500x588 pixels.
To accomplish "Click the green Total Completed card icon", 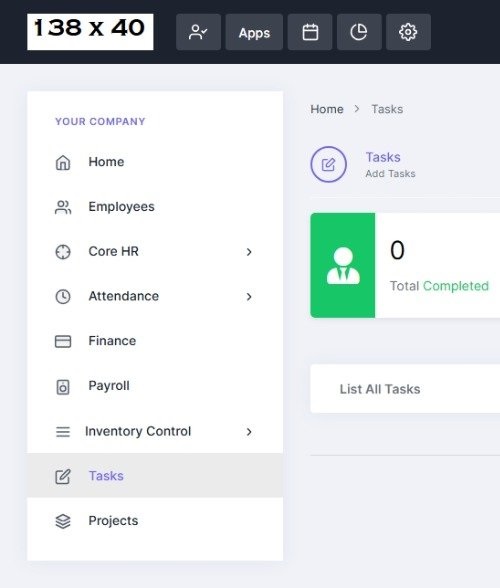I will tap(343, 266).
